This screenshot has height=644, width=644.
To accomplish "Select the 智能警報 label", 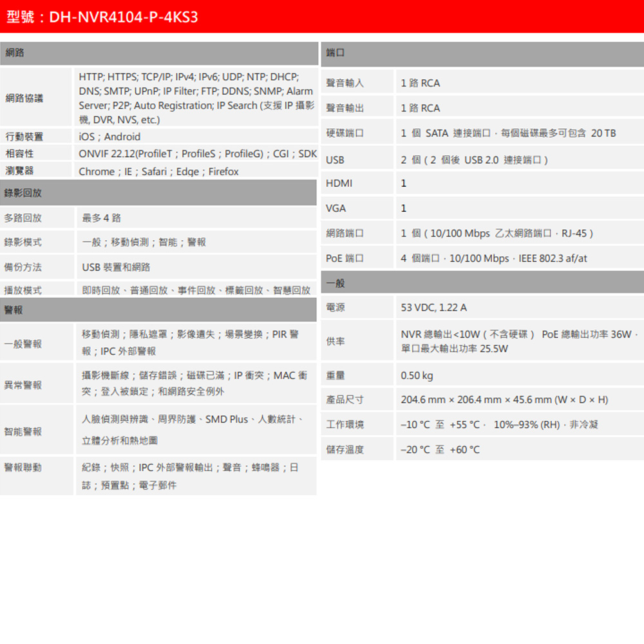I will 23,431.
